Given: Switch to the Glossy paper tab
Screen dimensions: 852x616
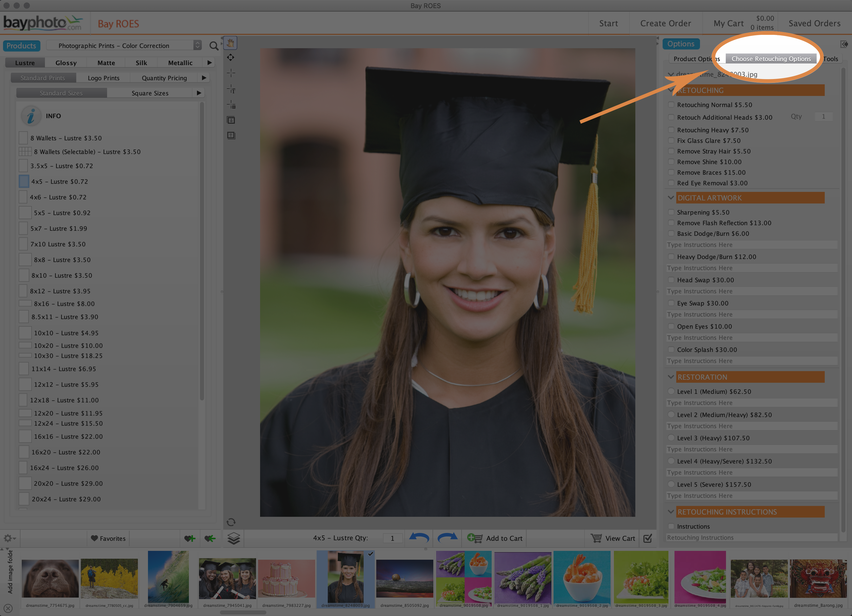Looking at the screenshot, I should click(66, 62).
